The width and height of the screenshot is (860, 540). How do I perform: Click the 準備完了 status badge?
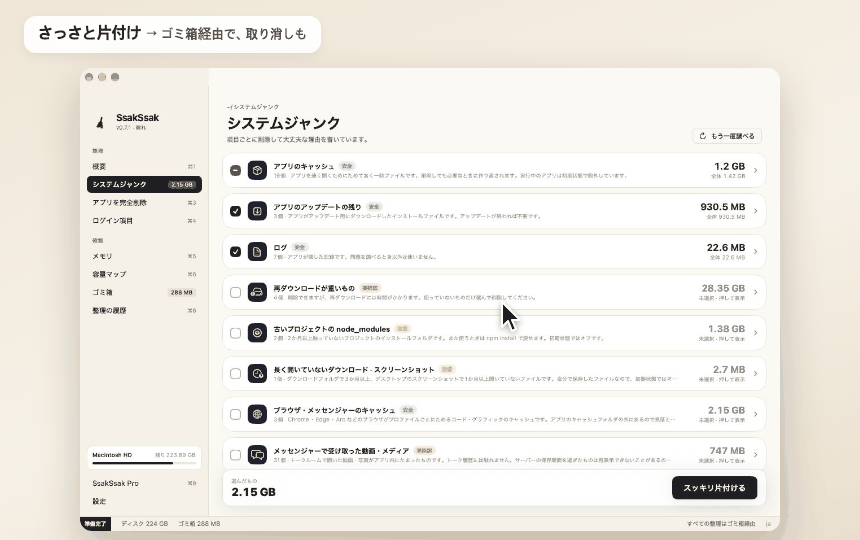click(x=95, y=524)
